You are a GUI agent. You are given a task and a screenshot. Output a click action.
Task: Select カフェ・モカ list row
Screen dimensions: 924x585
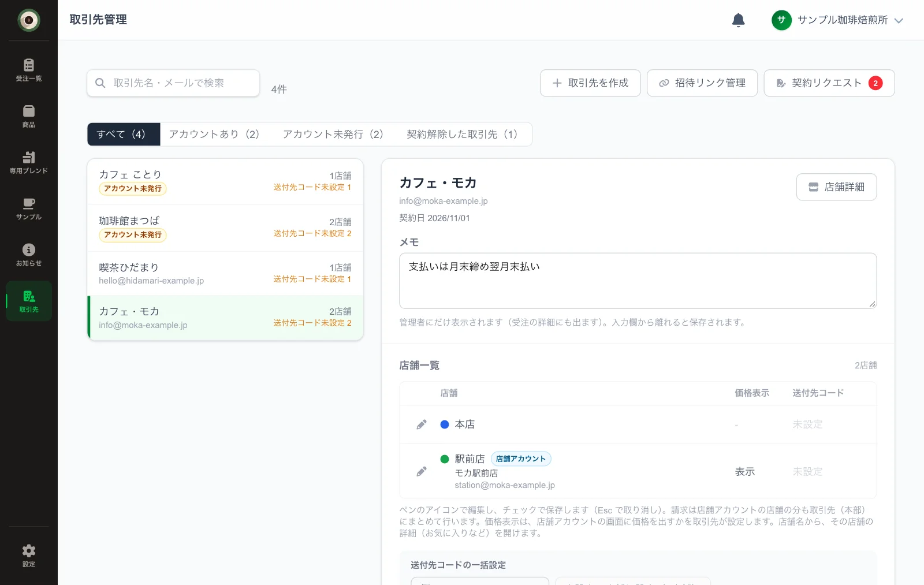click(225, 318)
